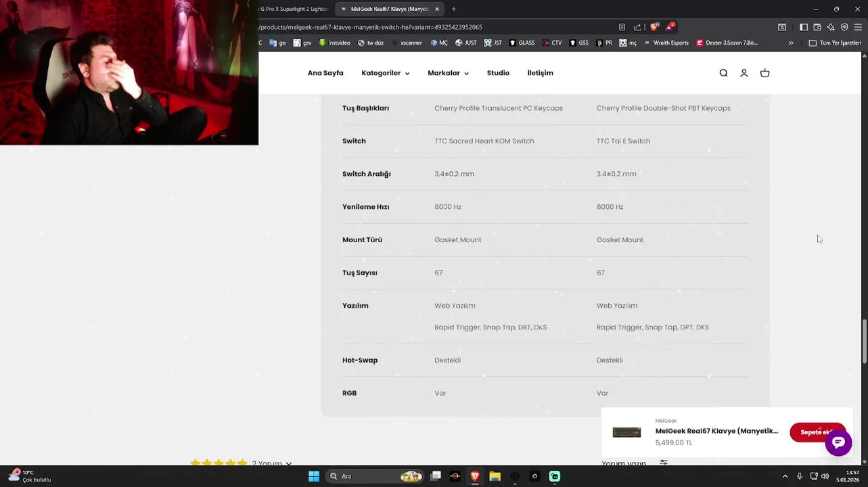Click 'Cherry Profile Translucent PC Keycaps' text
Viewport: 868px width, 487px height.
tap(499, 108)
